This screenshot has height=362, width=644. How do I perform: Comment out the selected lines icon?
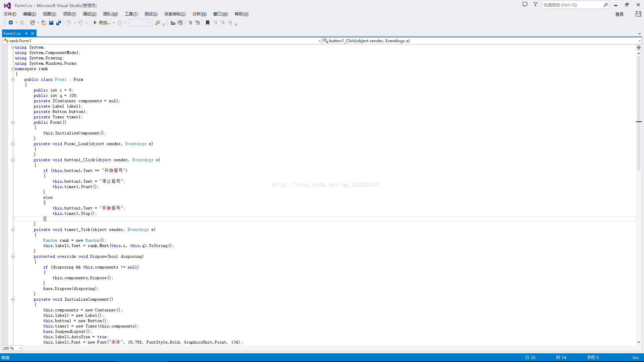click(190, 23)
